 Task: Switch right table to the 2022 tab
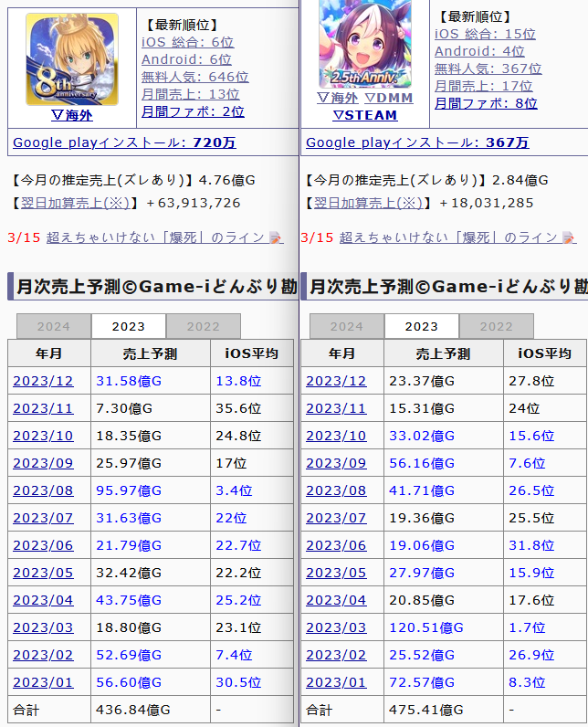point(497,326)
